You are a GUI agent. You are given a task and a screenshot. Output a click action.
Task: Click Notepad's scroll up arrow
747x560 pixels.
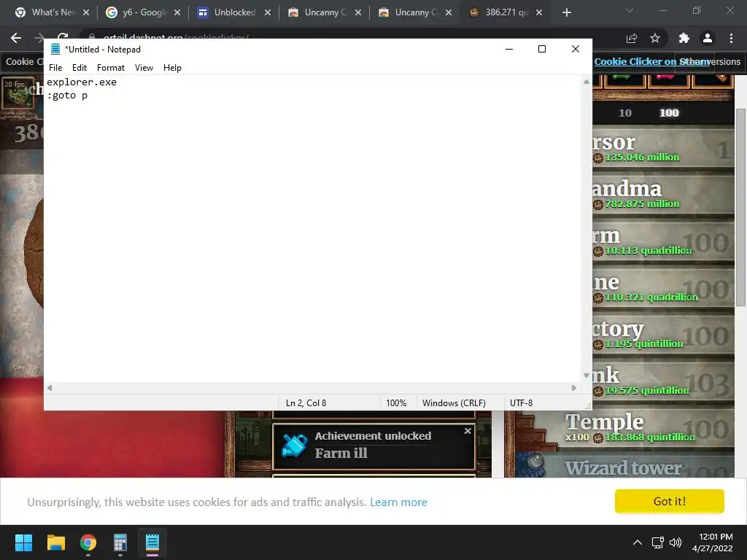pyautogui.click(x=586, y=82)
